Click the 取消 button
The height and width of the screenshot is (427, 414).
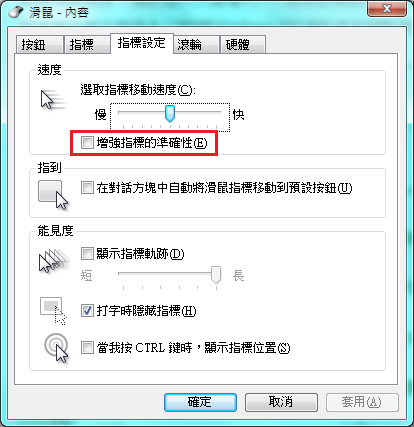(281, 402)
